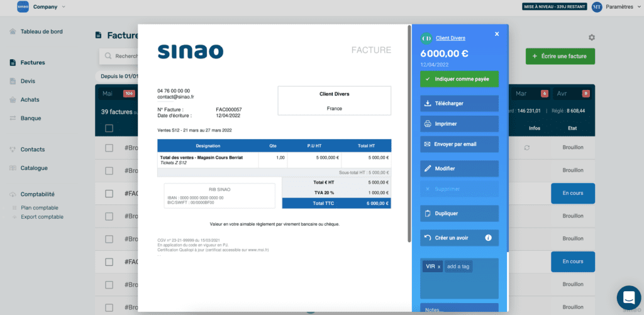Check the second #FAC row checkbox
This screenshot has width=644, height=315.
click(109, 262)
